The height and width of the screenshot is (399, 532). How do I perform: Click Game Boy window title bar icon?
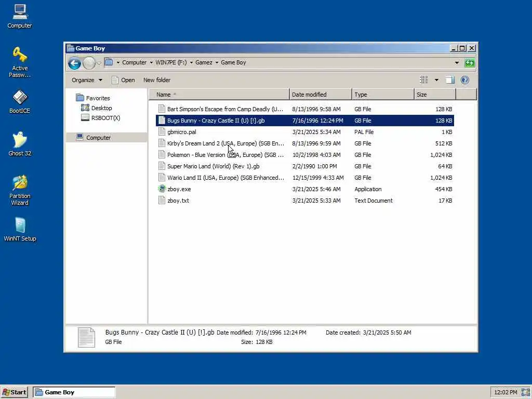(70, 48)
